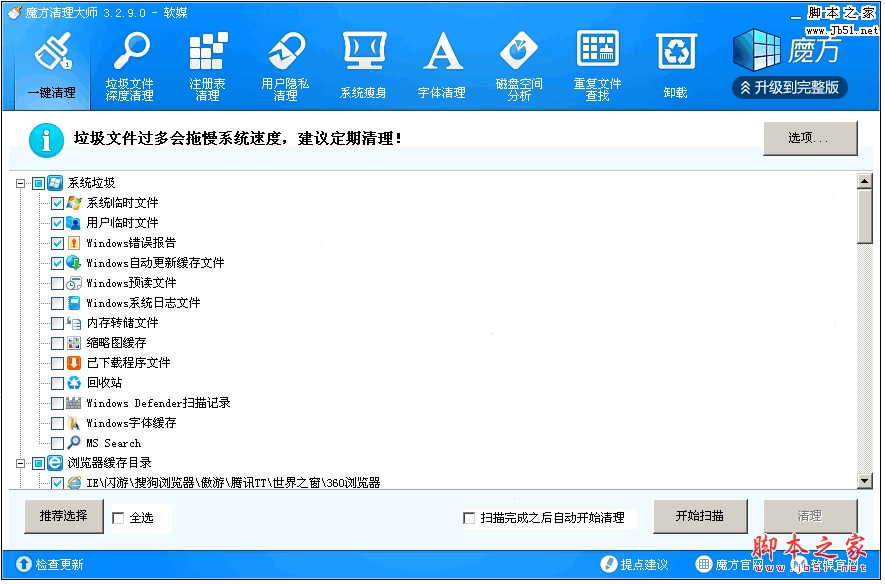
Task: Select the Windows Defender扫描记录 row text
Action: [x=158, y=403]
